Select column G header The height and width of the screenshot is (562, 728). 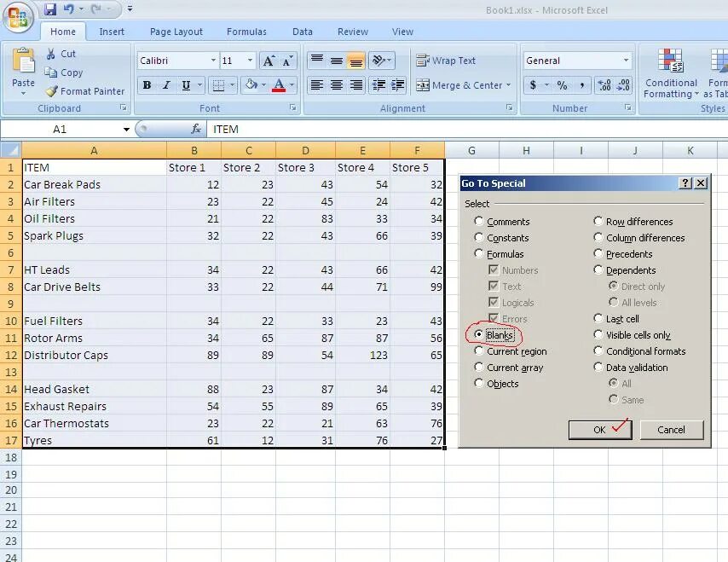click(x=471, y=150)
